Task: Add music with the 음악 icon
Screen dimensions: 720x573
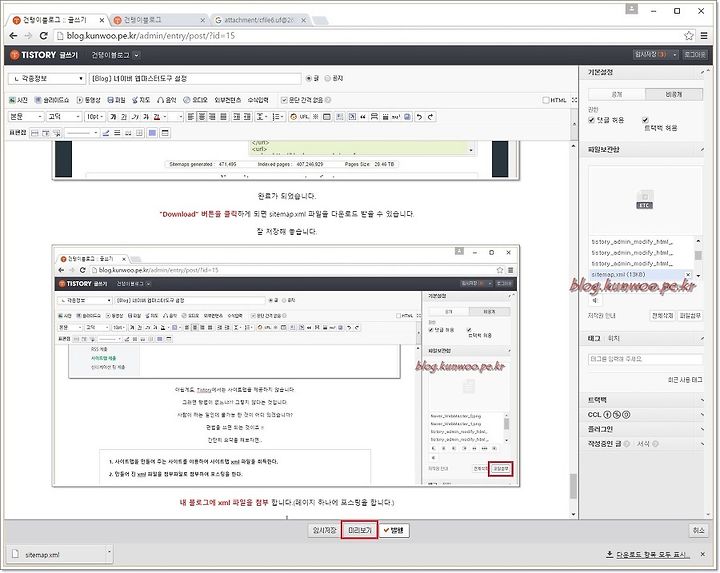Action: [x=166, y=100]
